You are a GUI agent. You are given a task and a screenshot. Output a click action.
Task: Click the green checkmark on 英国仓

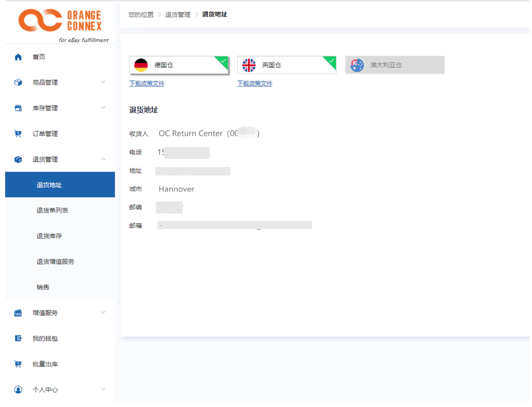[331, 61]
